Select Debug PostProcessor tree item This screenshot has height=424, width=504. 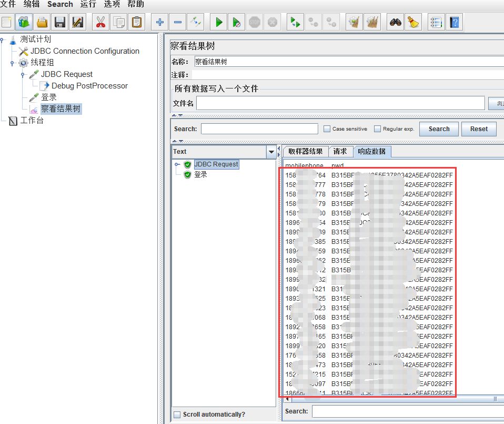(89, 86)
